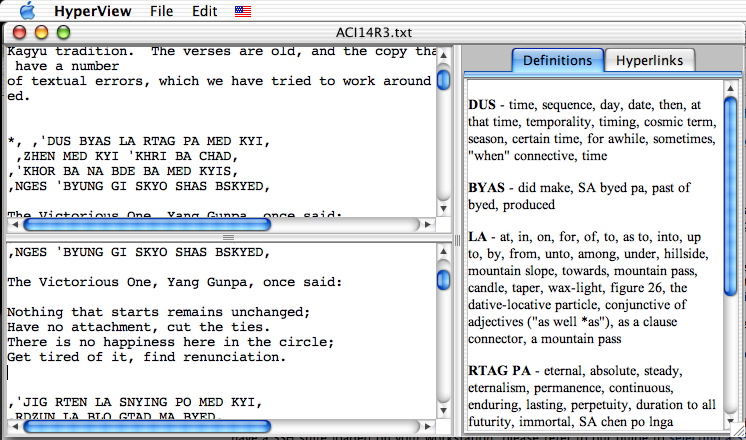The image size is (746, 440).
Task: Switch to the Hyperlinks tab
Action: click(x=649, y=60)
